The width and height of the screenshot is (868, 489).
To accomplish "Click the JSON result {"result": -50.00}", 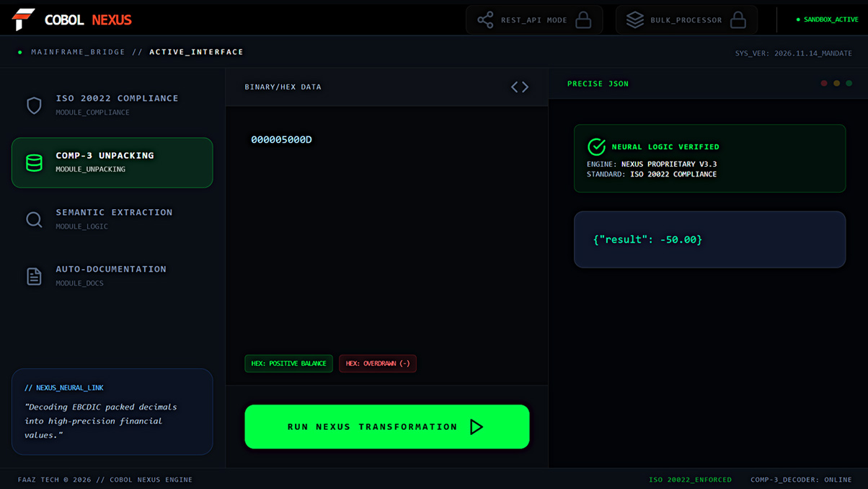I will click(647, 239).
